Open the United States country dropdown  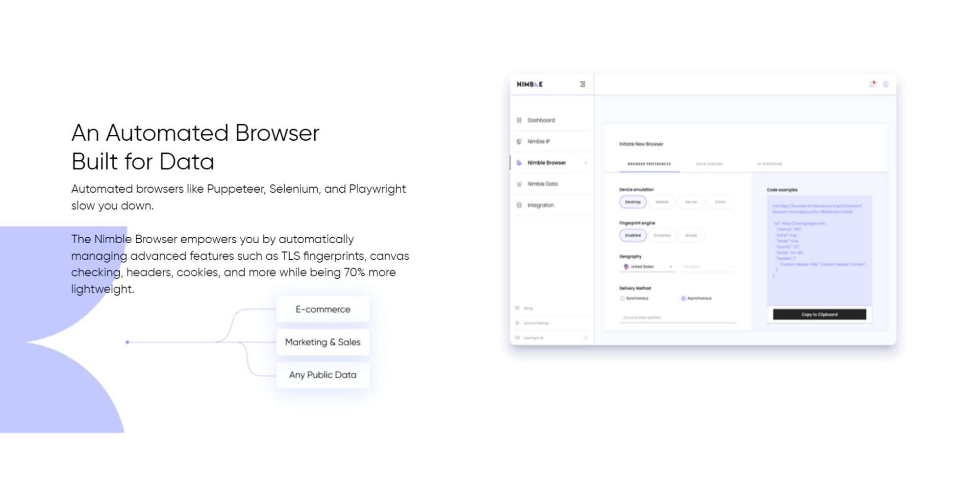[x=648, y=267]
